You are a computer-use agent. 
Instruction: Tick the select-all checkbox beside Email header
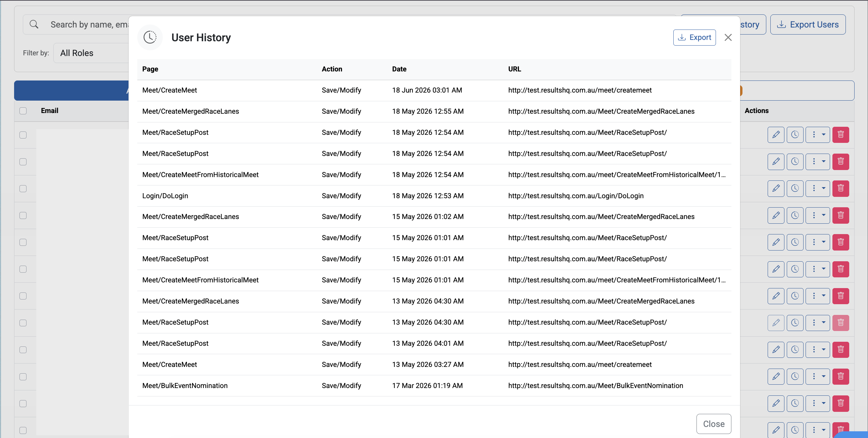23,111
